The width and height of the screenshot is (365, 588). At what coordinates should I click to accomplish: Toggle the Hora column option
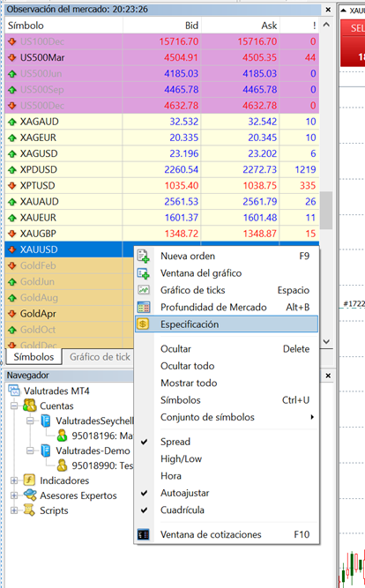point(227,476)
